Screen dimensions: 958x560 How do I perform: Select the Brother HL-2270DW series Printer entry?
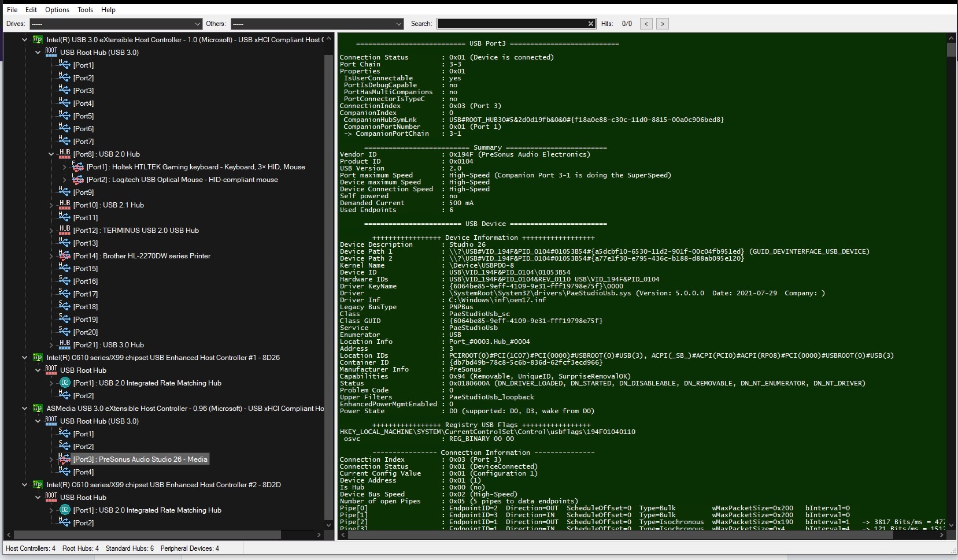142,256
